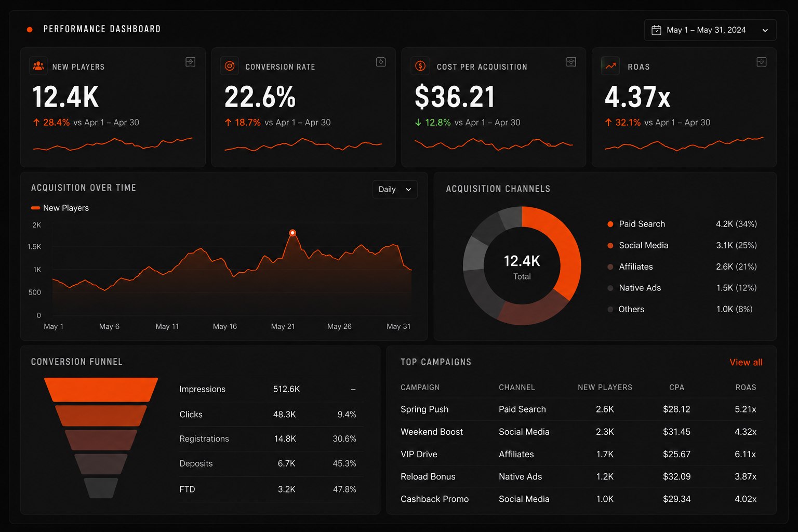Open the Conversion Rate card options icon
798x532 pixels.
[x=381, y=62]
